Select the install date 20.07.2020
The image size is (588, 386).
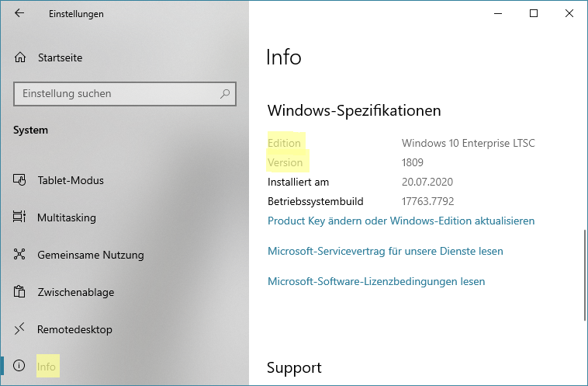tap(427, 182)
